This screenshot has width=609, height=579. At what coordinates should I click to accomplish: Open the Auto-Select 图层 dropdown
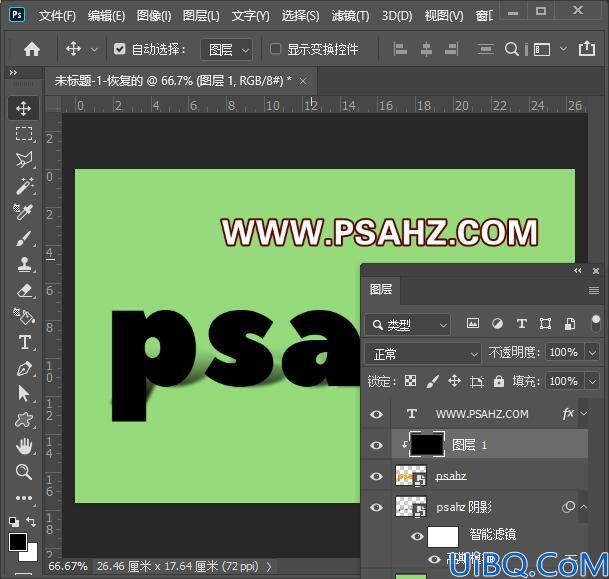[226, 49]
